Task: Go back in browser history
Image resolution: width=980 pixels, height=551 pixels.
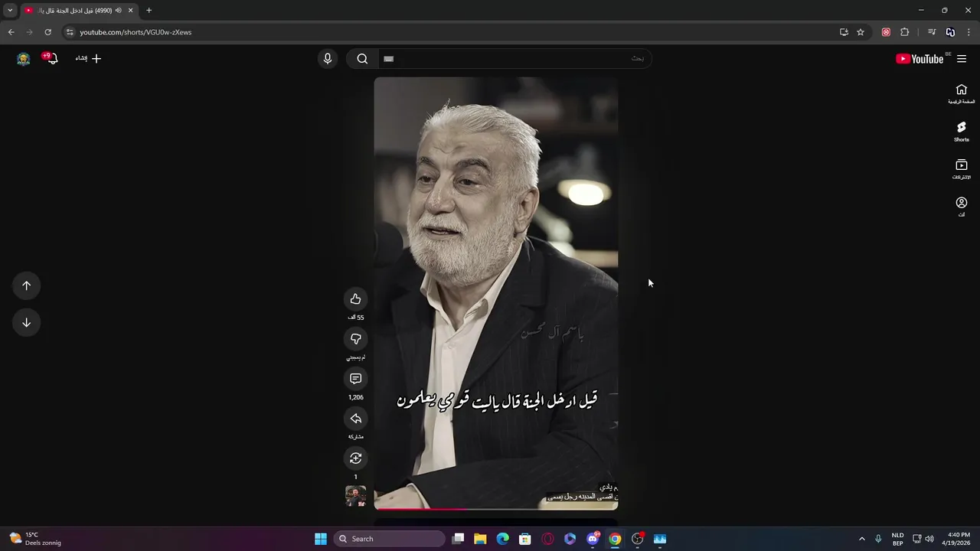Action: [x=11, y=32]
